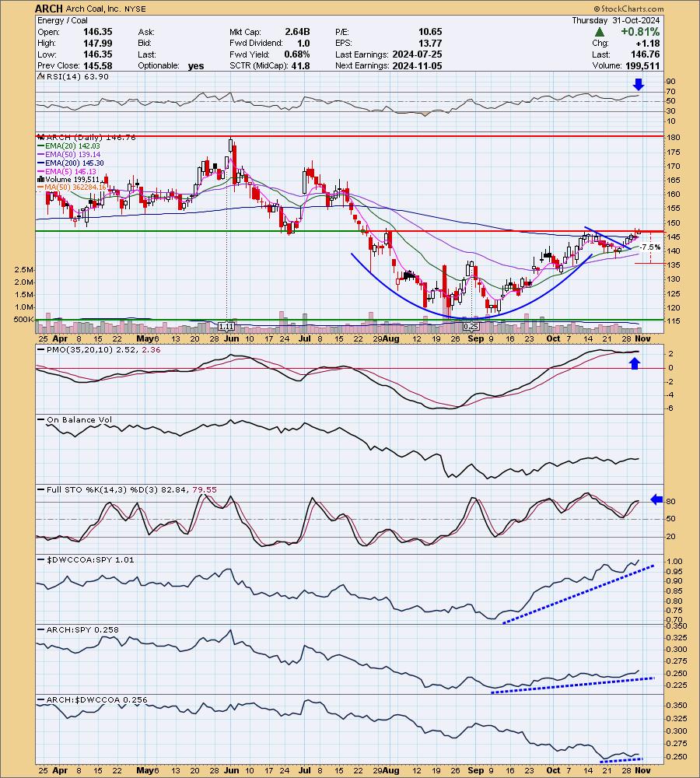Click the $DWCCOA:SPY 1.01 ratio label
The width and height of the screenshot is (700, 778).
[x=89, y=559]
